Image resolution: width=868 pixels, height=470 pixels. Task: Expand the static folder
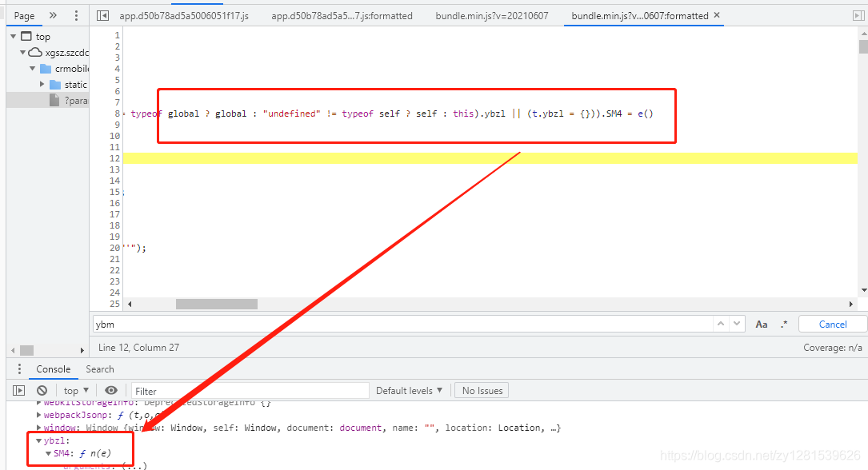click(42, 85)
